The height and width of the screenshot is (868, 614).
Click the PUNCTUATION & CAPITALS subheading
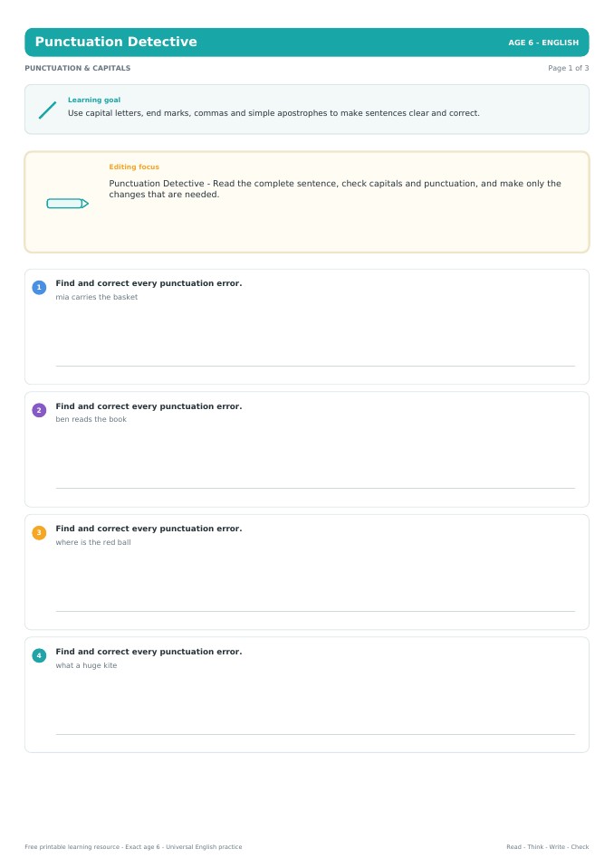[x=78, y=68]
